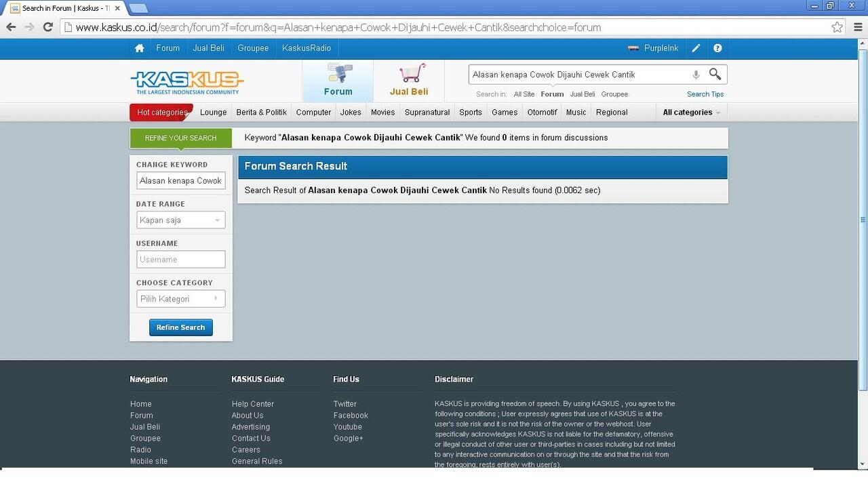This screenshot has height=488, width=868.
Task: Click the pencil edit icon in top bar
Action: pos(696,48)
